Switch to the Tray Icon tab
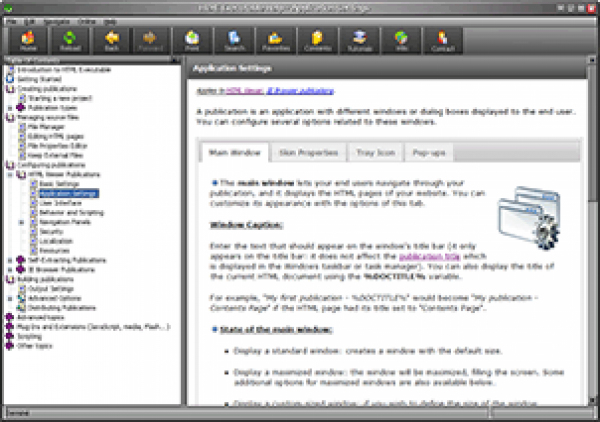The image size is (600, 422). point(375,153)
